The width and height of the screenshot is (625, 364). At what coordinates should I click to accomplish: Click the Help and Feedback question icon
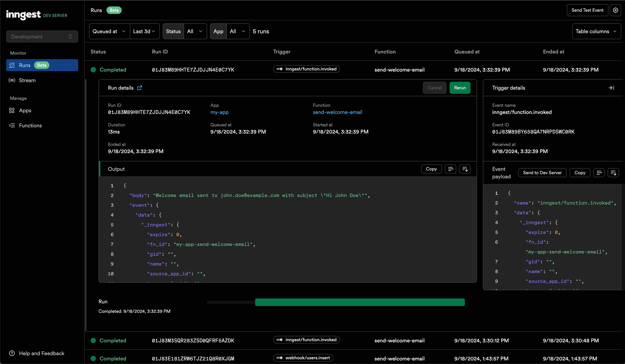(12, 353)
